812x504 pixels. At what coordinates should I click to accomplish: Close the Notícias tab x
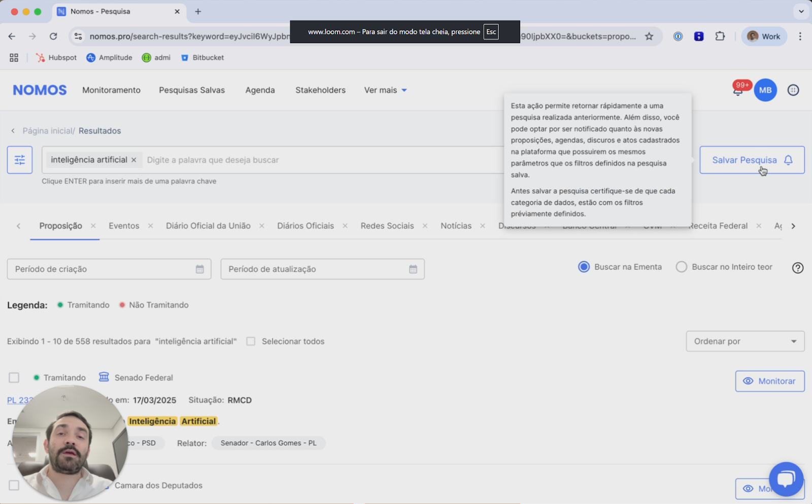pyautogui.click(x=483, y=226)
